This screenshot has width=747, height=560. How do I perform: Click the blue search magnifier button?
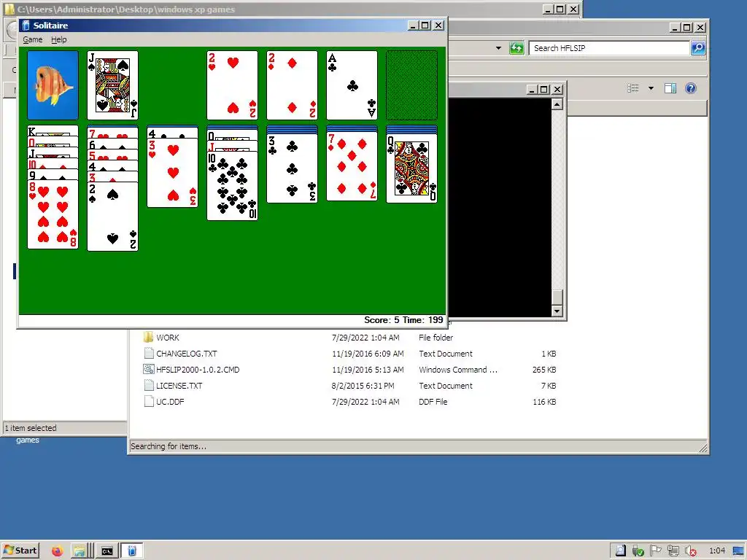tap(698, 48)
